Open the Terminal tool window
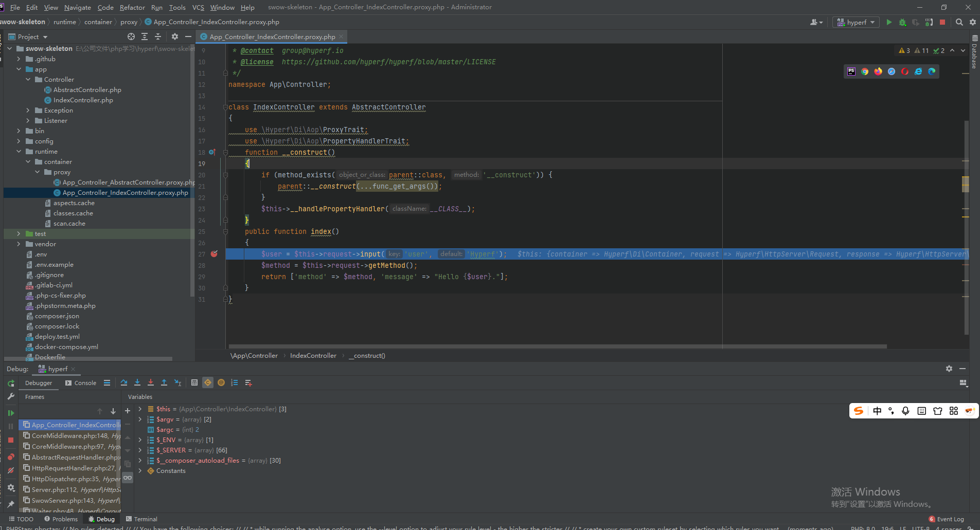This screenshot has height=530, width=980. [x=141, y=519]
